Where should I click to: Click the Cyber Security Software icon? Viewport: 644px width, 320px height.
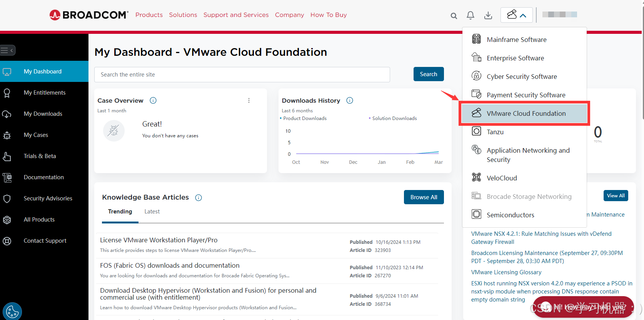click(x=476, y=76)
